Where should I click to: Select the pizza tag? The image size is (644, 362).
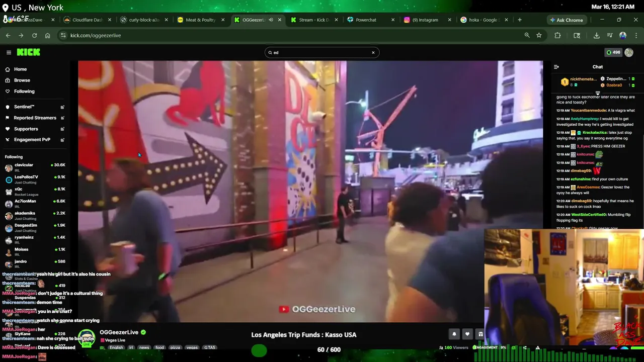(175, 347)
